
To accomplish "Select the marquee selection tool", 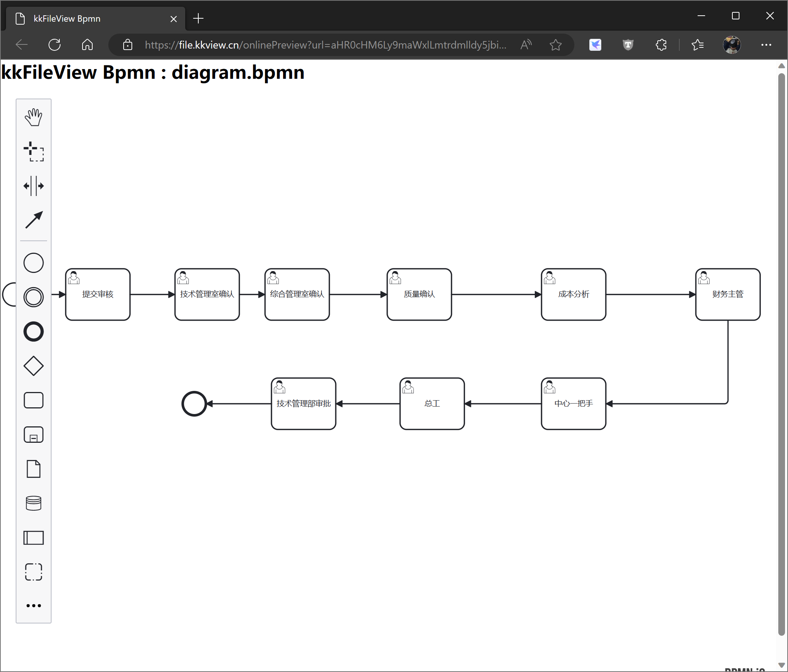I will [x=33, y=151].
